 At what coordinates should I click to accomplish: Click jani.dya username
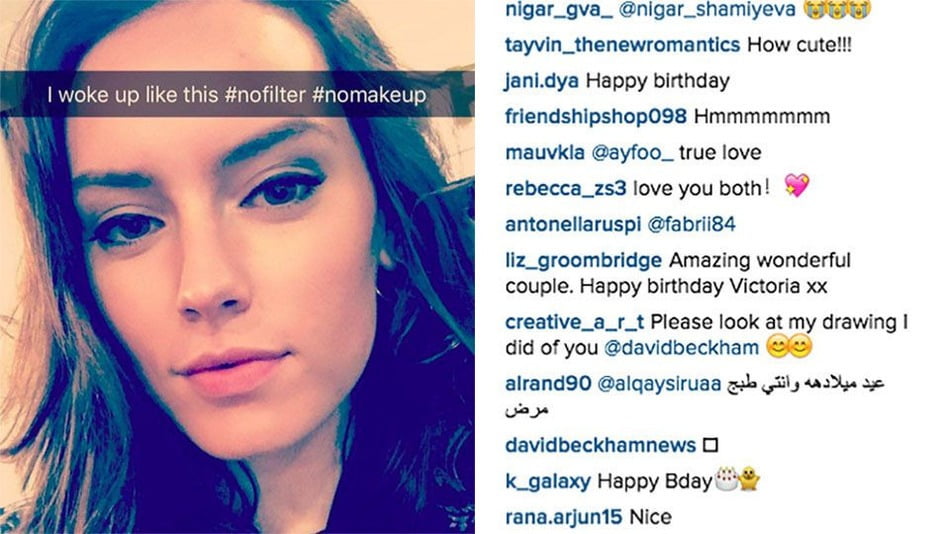[542, 81]
